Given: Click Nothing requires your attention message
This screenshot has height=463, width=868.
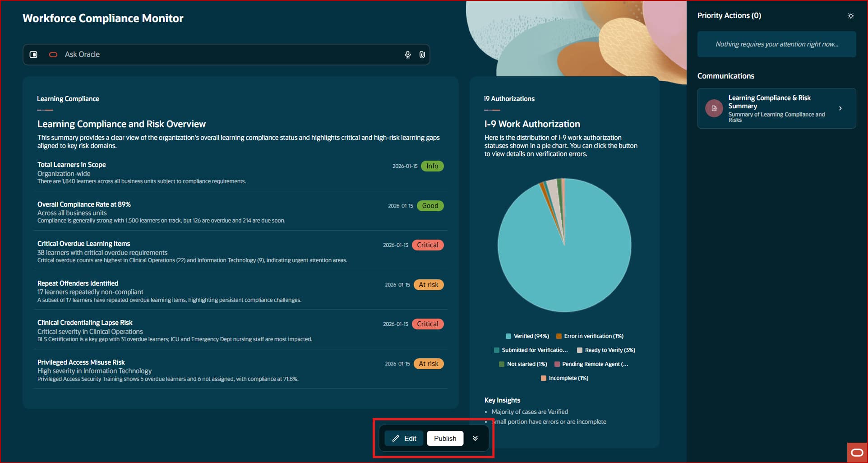Looking at the screenshot, I should (777, 44).
